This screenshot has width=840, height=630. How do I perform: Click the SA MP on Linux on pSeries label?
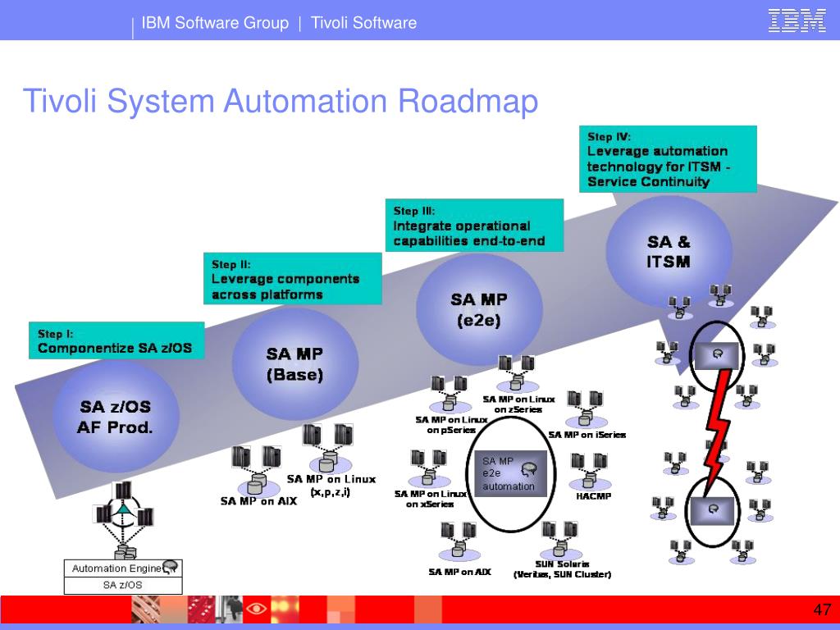tap(451, 425)
